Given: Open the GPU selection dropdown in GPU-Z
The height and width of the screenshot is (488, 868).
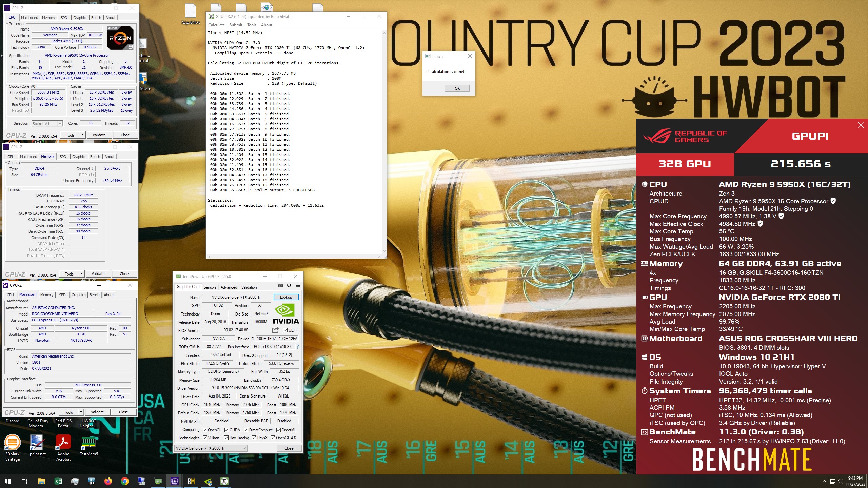Looking at the screenshot, I should 211,448.
